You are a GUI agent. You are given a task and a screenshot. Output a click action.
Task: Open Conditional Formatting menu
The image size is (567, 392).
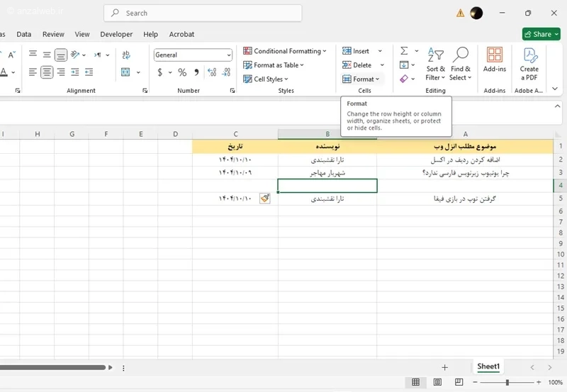pos(285,51)
